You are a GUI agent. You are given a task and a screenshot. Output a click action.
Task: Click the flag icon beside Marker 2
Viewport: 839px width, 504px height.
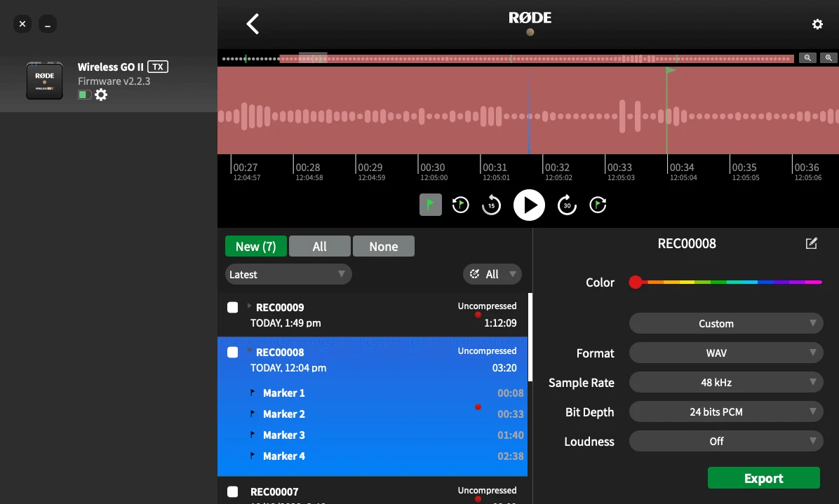[253, 413]
